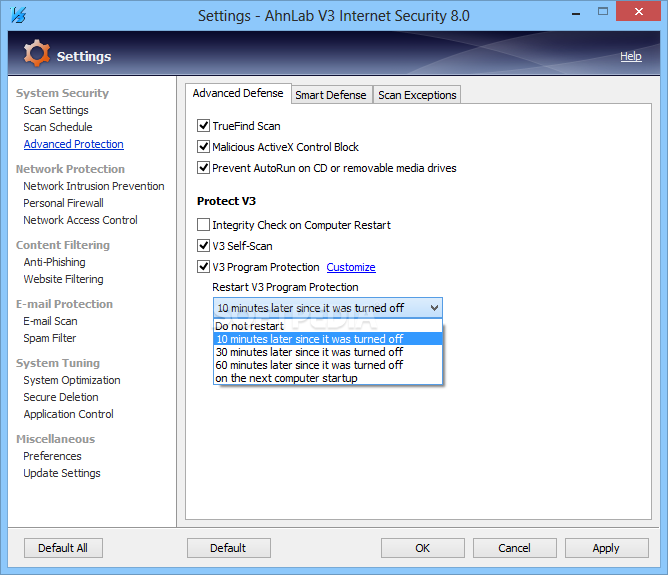Open Anti-Phishing settings
Viewport: 668px width, 575px height.
54,262
